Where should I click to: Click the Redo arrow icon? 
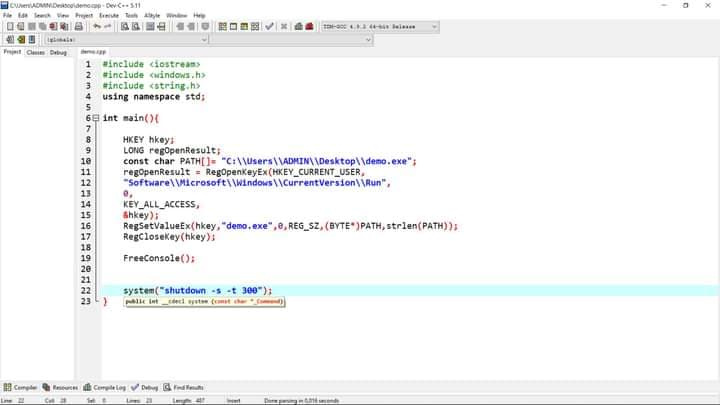105,27
